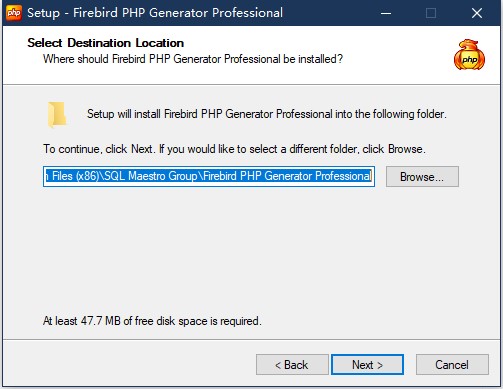The height and width of the screenshot is (389, 503).
Task: Go back with the < Back button
Action: pos(292,364)
